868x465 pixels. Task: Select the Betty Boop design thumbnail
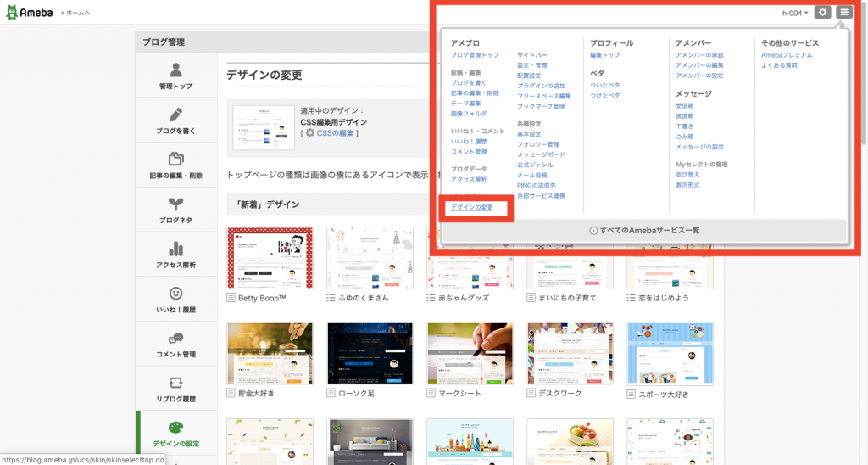(270, 258)
